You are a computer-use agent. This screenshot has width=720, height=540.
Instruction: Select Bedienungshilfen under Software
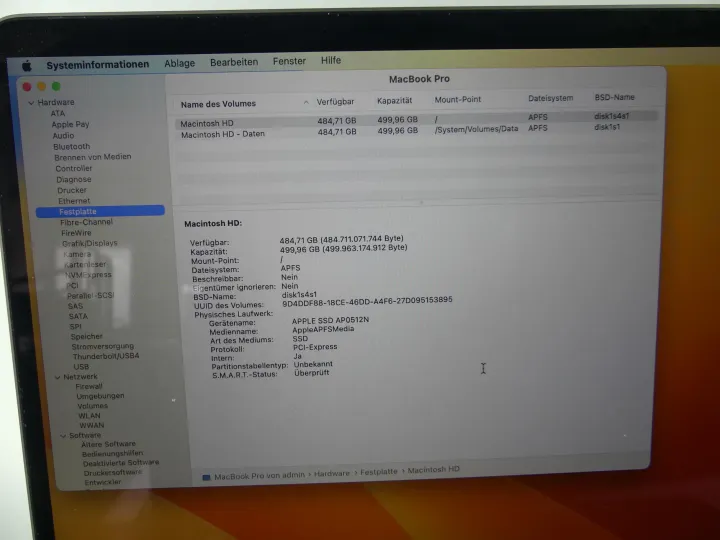click(x=112, y=454)
